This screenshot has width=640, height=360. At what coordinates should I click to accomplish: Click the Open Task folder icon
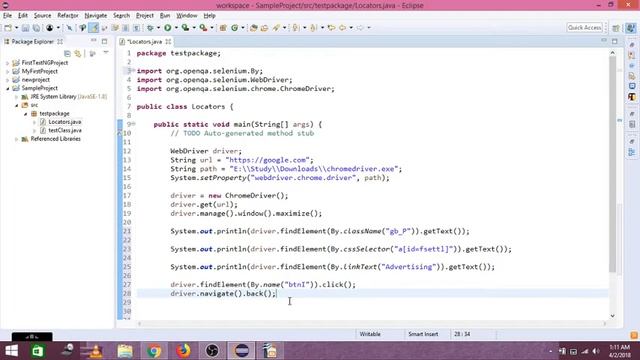[x=264, y=28]
